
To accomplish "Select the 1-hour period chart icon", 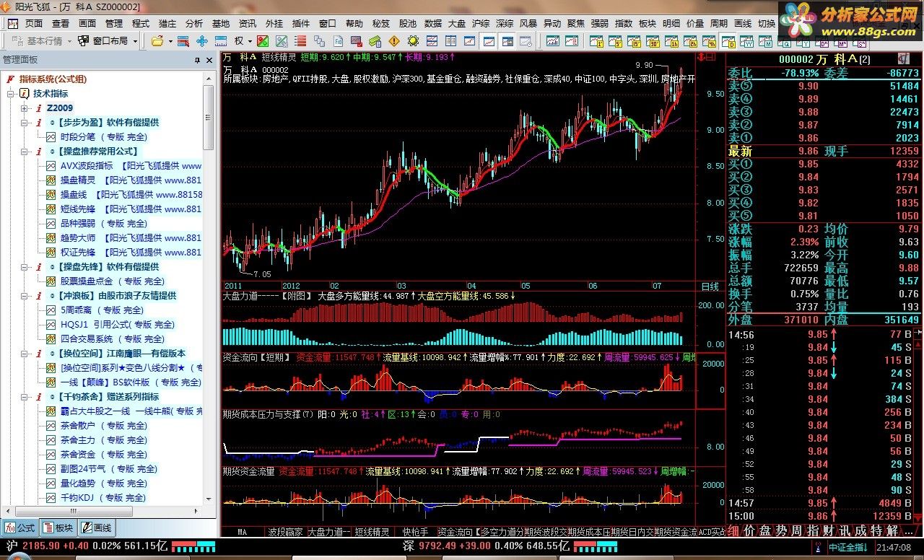I will [x=671, y=41].
